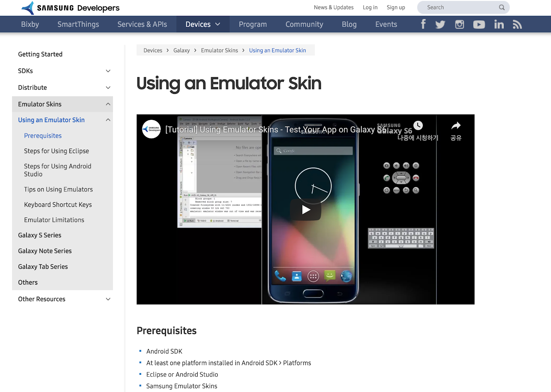Screen dimensions: 551x392
Task: Open the Instagram icon in navbar
Action: point(459,24)
